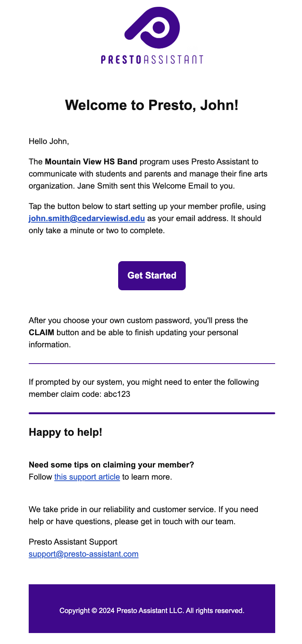Click the thick purple divider above 'Happy to help!'

(x=152, y=413)
